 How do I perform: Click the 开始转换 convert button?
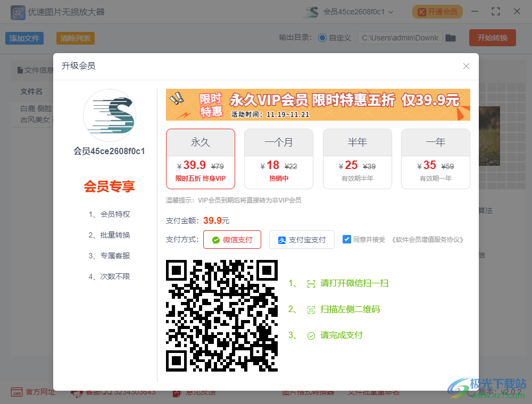[492, 38]
